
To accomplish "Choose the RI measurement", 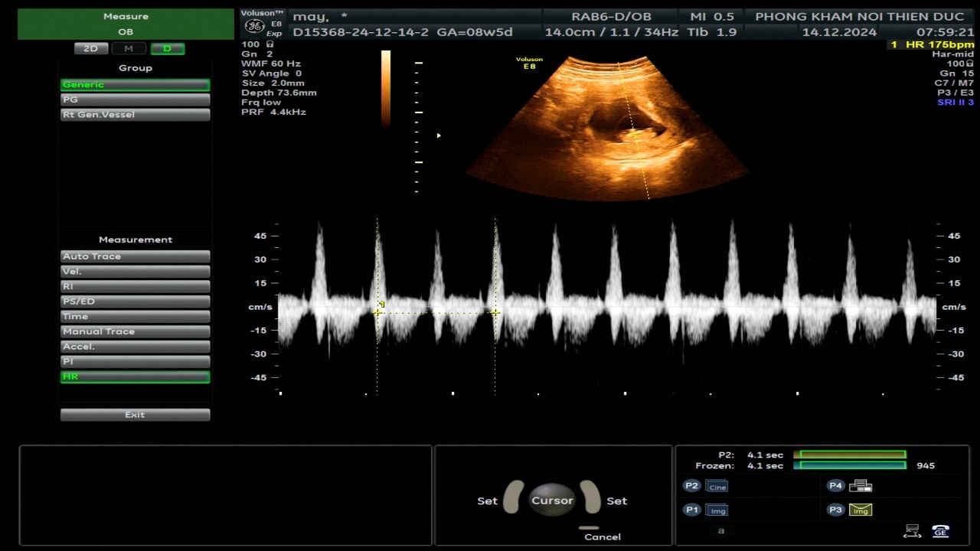I will (x=135, y=286).
